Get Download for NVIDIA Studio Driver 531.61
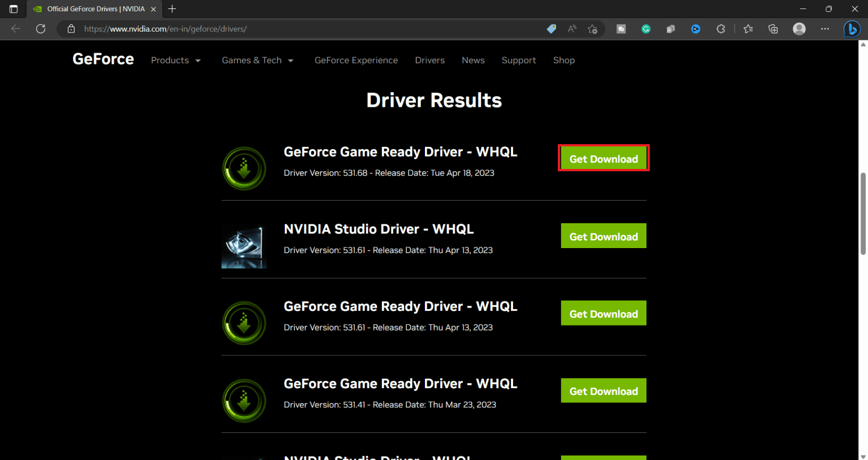 pyautogui.click(x=603, y=236)
